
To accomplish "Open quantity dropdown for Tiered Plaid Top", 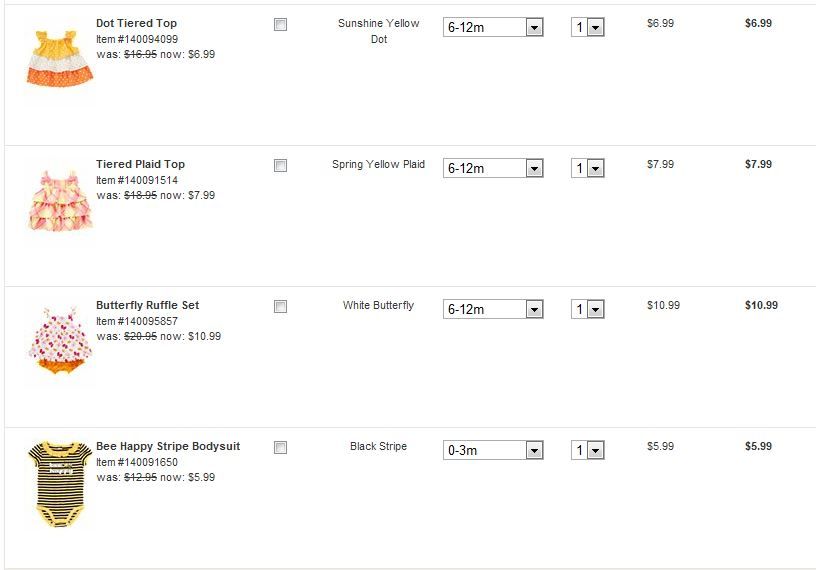I will click(x=588, y=169).
